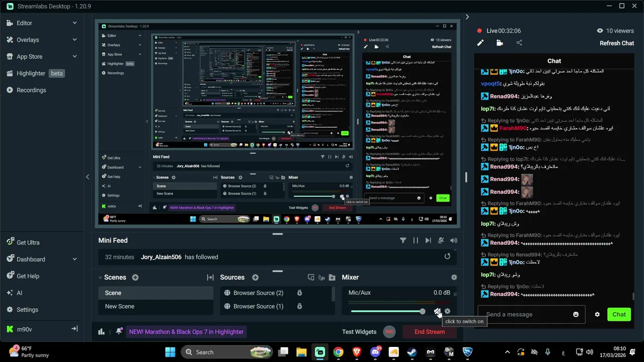This screenshot has height=362, width=644.
Task: Click the log out icon next to m90v
Action: click(x=74, y=329)
